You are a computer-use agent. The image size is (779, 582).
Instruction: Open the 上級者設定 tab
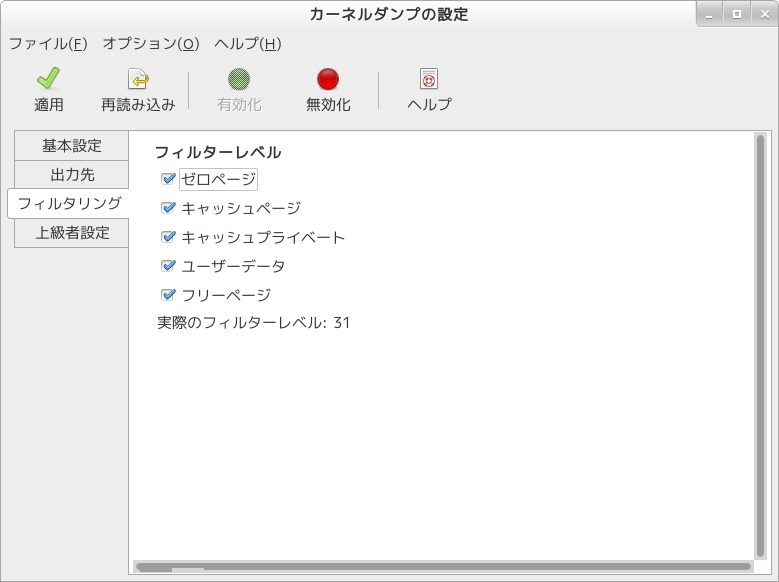click(72, 233)
